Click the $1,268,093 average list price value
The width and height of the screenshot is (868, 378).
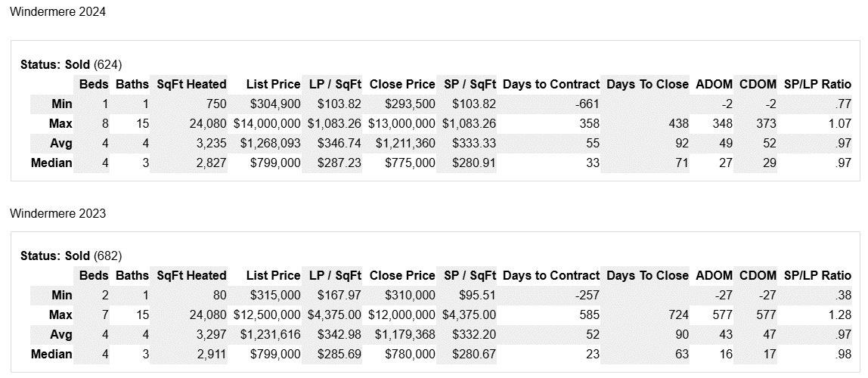pyautogui.click(x=270, y=143)
